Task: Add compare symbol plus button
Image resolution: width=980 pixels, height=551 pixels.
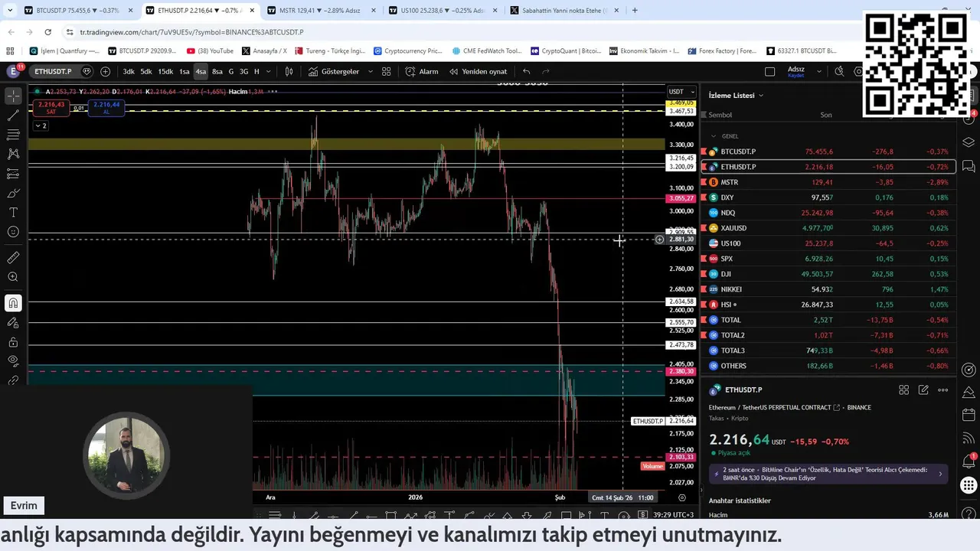Action: tap(105, 71)
